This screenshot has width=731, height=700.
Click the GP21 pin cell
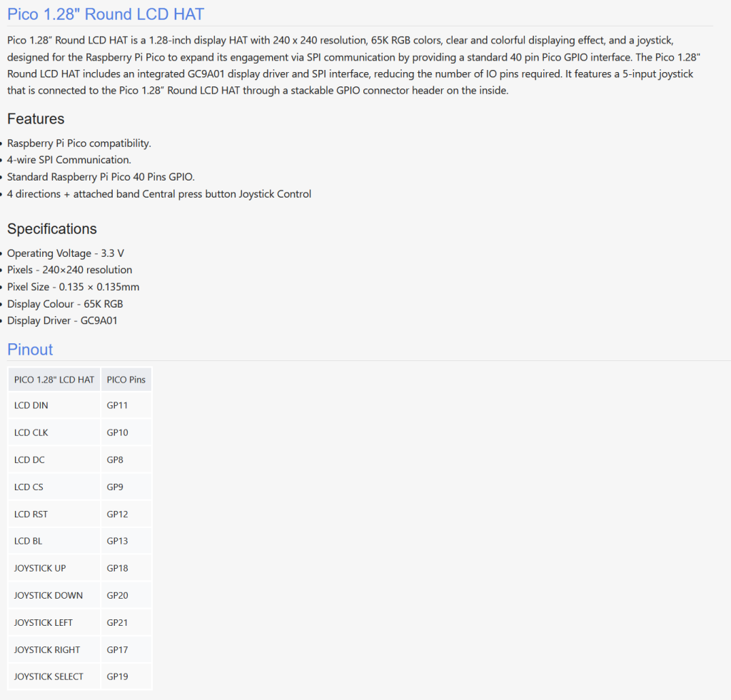(x=118, y=622)
